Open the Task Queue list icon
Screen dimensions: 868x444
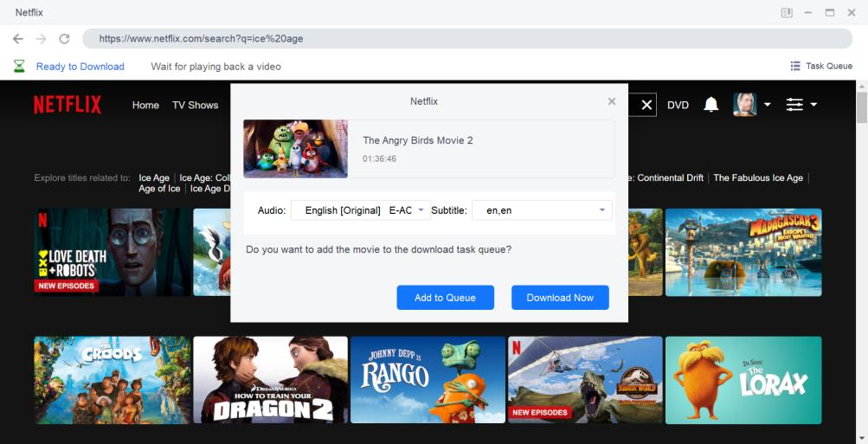795,66
